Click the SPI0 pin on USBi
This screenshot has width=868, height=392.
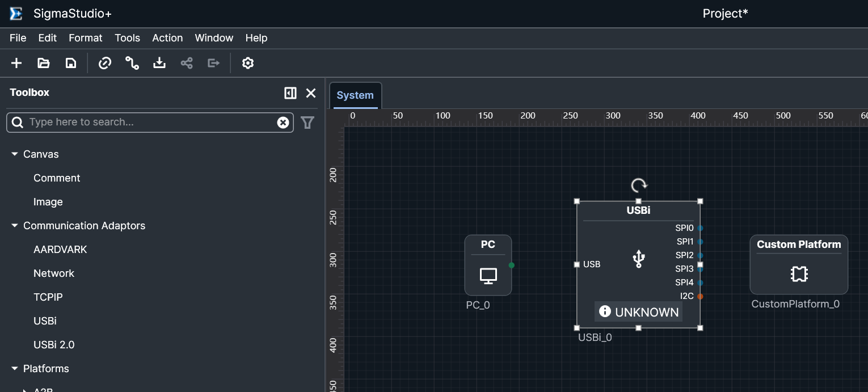[x=700, y=228]
